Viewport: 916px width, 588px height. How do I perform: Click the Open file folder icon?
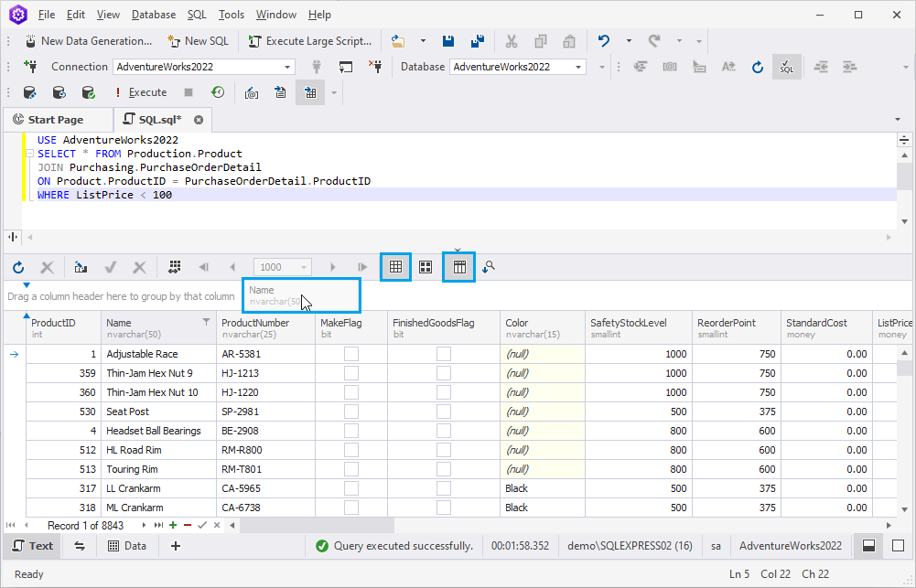click(x=398, y=41)
